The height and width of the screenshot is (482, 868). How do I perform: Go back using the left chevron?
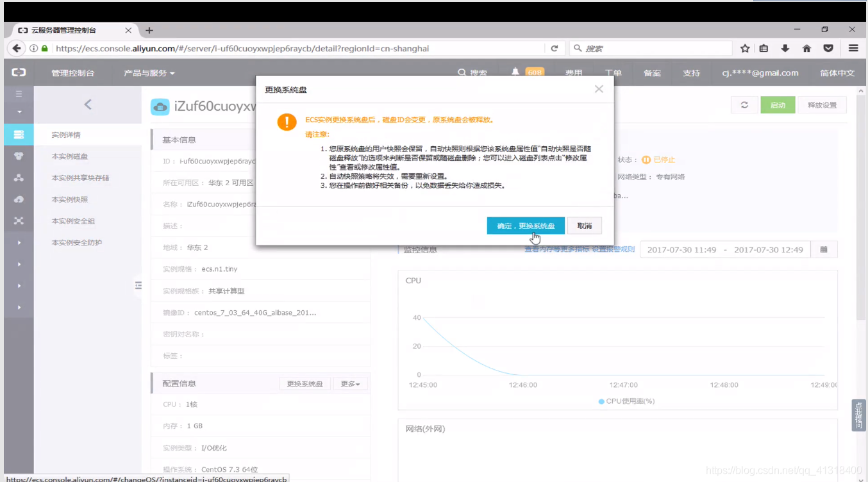[88, 104]
